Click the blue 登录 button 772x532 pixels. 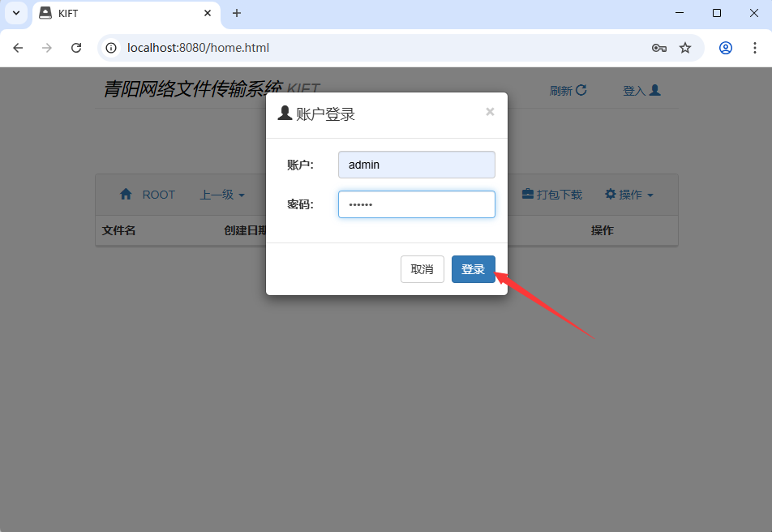473,269
